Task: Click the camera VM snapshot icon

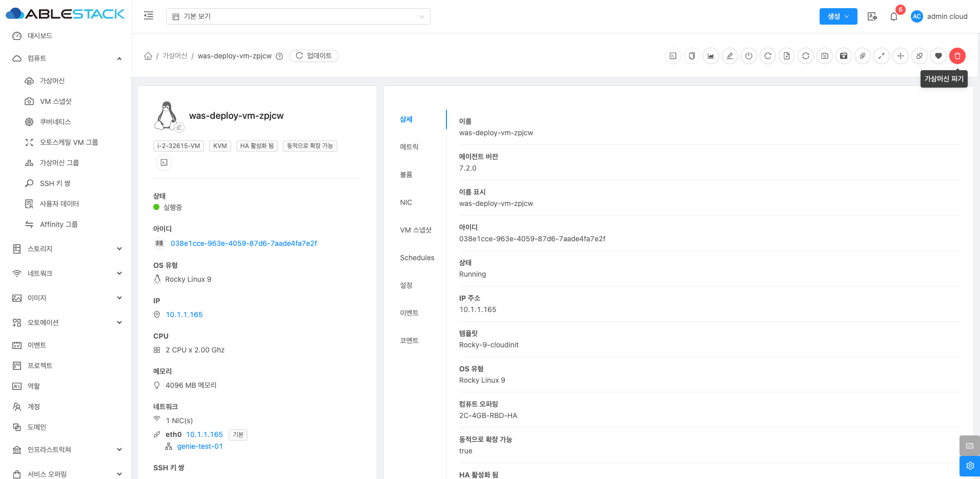Action: click(824, 56)
